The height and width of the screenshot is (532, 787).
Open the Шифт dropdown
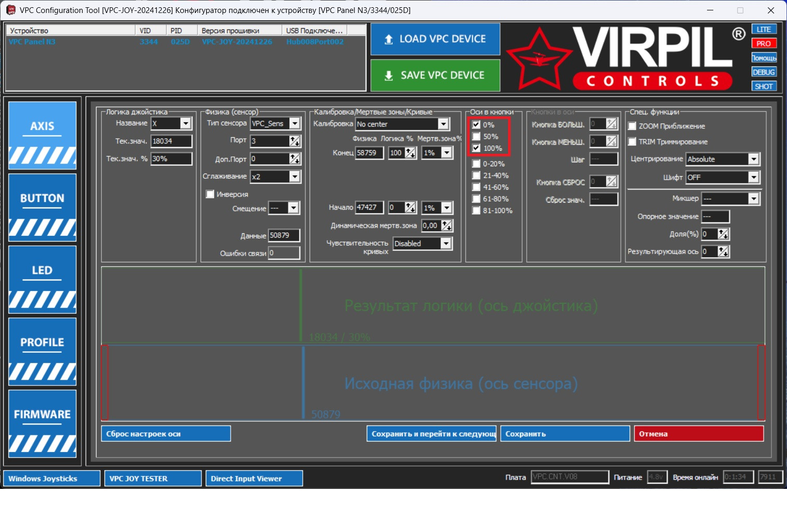[x=754, y=177]
